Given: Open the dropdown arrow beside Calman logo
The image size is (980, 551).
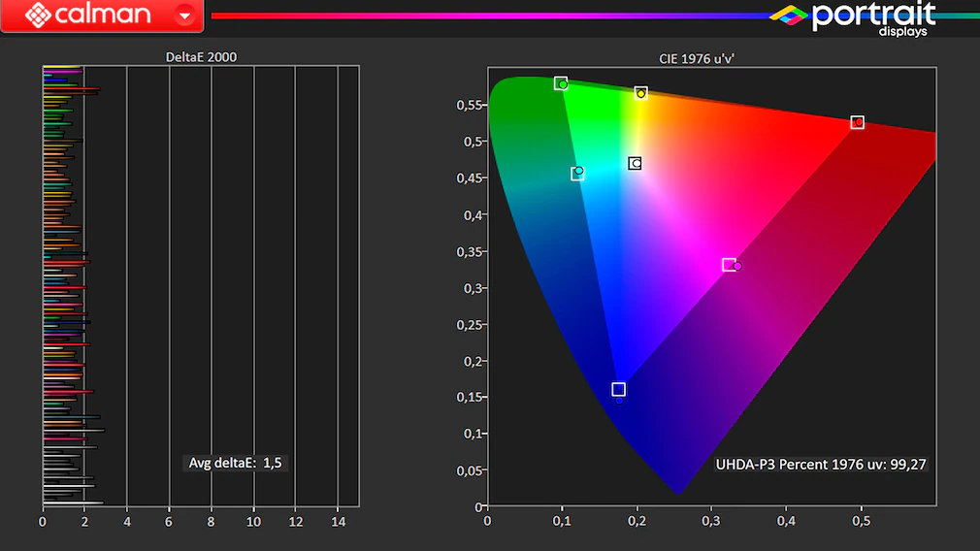Looking at the screenshot, I should 184,16.
